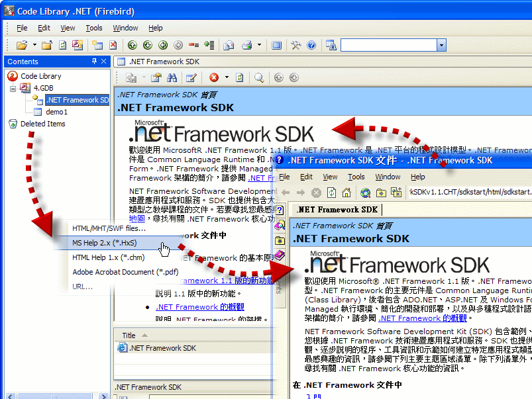This screenshot has height=399, width=532.
Task: Choose URL... from the popup menu
Action: point(82,287)
